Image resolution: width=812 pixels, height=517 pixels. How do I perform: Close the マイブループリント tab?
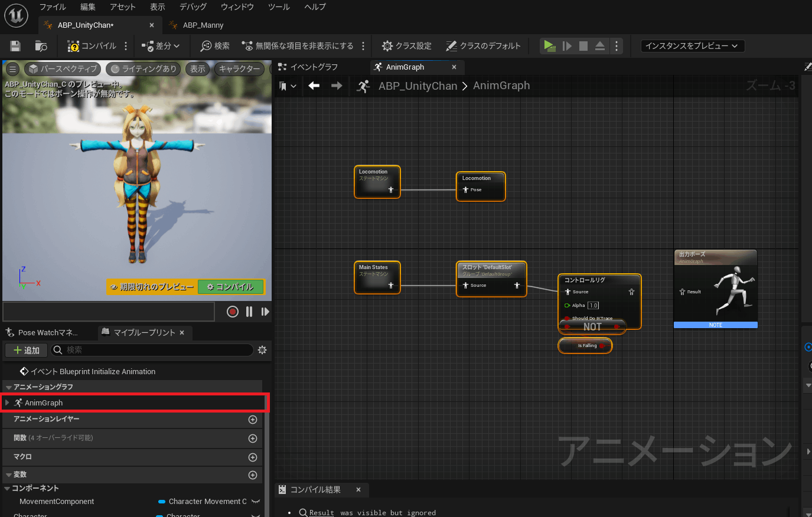[x=182, y=333]
